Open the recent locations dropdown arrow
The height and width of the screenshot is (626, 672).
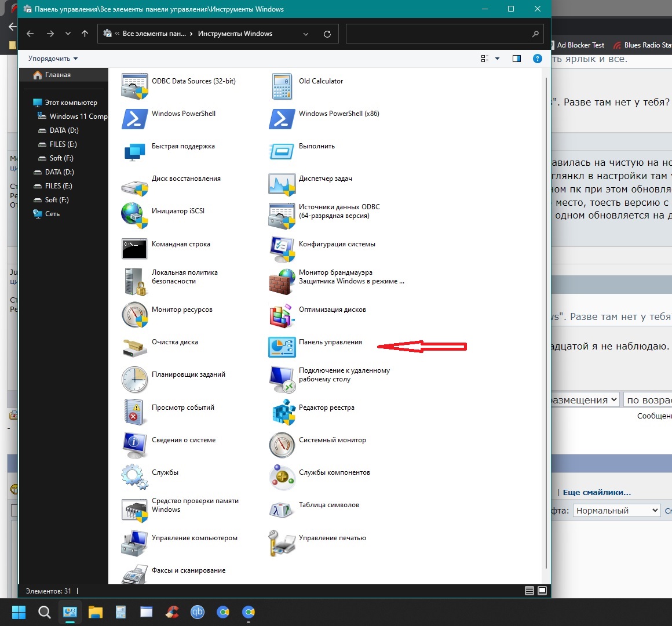pos(68,34)
